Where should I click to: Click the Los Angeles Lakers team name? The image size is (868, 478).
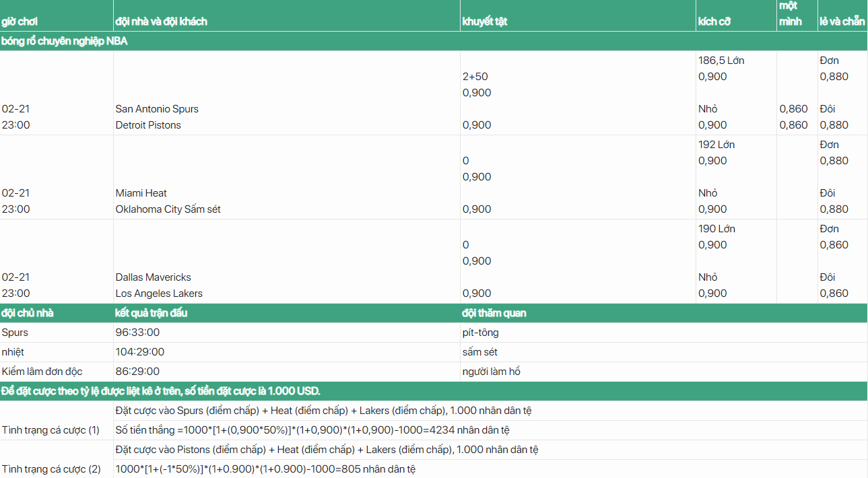pyautogui.click(x=159, y=294)
